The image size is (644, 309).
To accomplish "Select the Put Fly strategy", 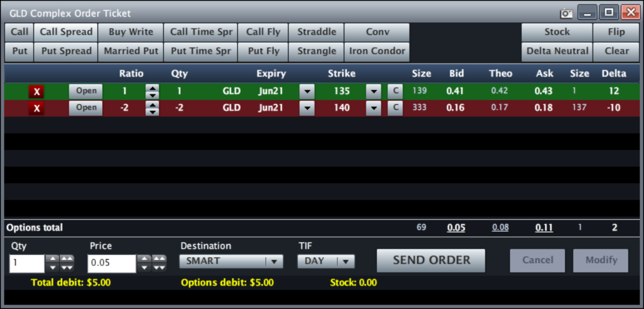I will pos(263,52).
